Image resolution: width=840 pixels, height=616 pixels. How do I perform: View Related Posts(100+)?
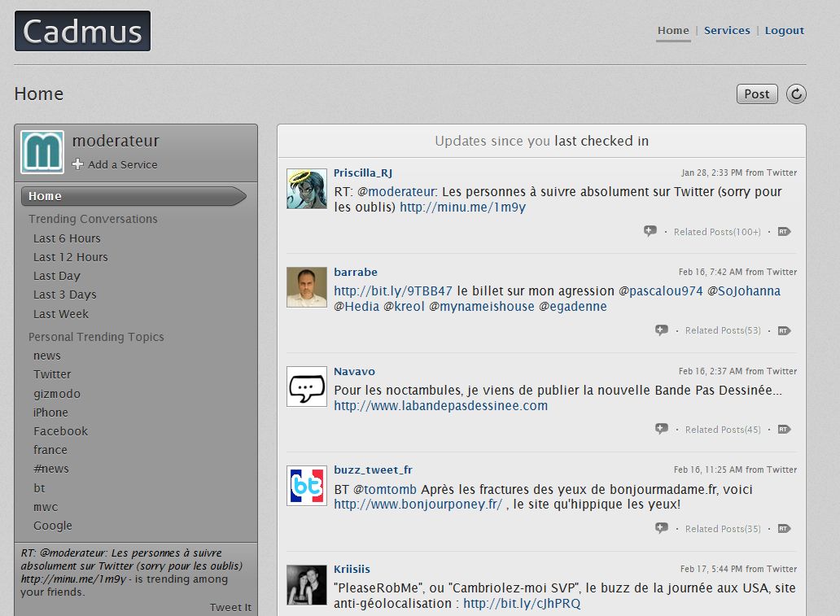coord(717,232)
